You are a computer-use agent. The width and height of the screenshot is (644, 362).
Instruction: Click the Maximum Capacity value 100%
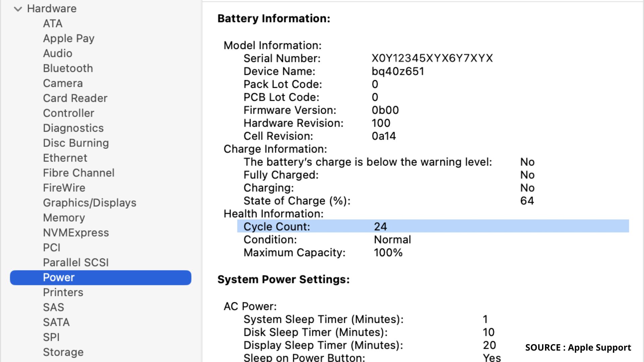(x=388, y=253)
